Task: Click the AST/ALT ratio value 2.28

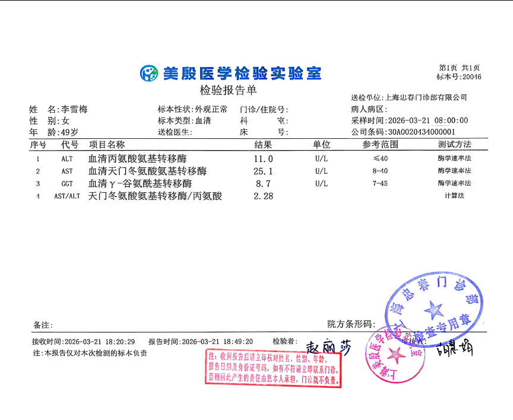Action: [263, 196]
